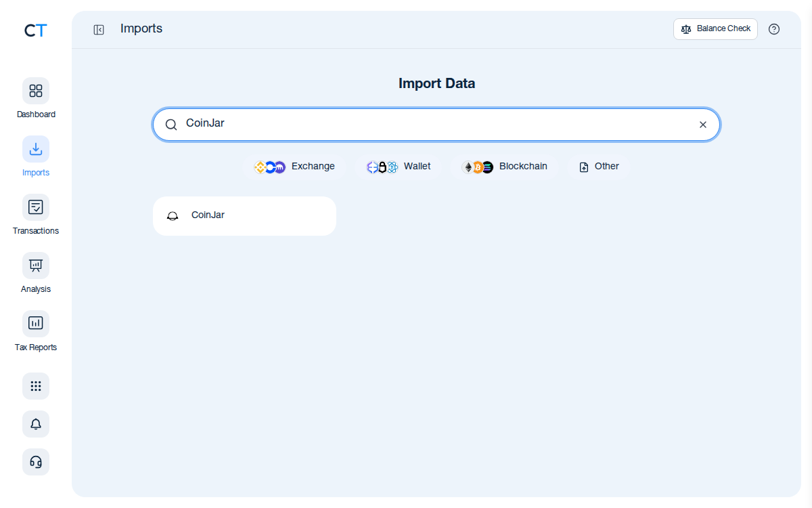812x508 pixels.
Task: Click the CT logo
Action: 36,30
